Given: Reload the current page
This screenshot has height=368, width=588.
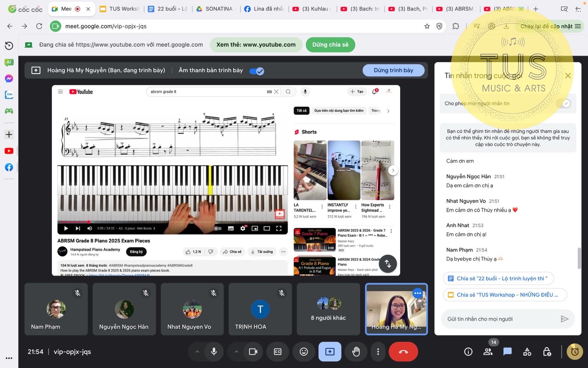Looking at the screenshot, I should pyautogui.click(x=39, y=26).
